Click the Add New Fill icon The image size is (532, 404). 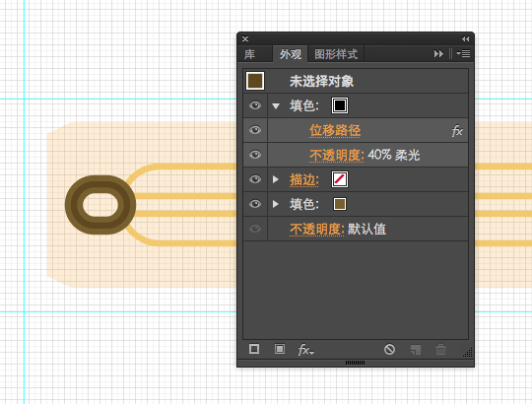(x=280, y=349)
